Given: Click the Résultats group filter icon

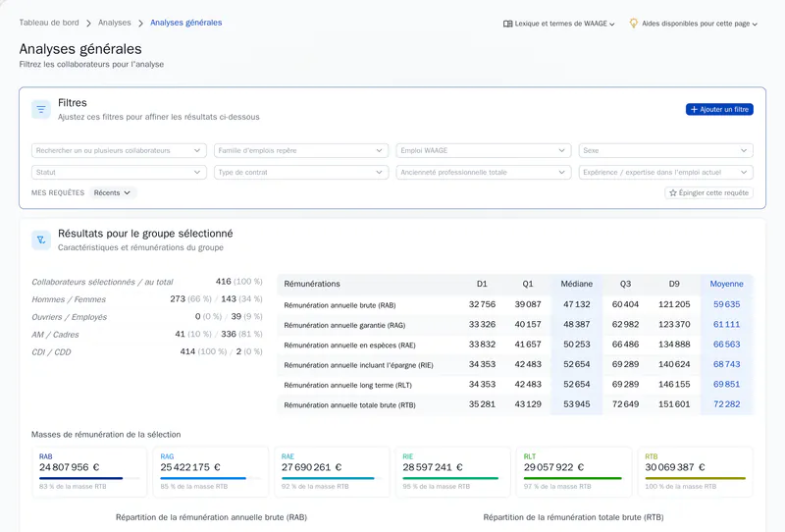Looking at the screenshot, I should click(41, 239).
